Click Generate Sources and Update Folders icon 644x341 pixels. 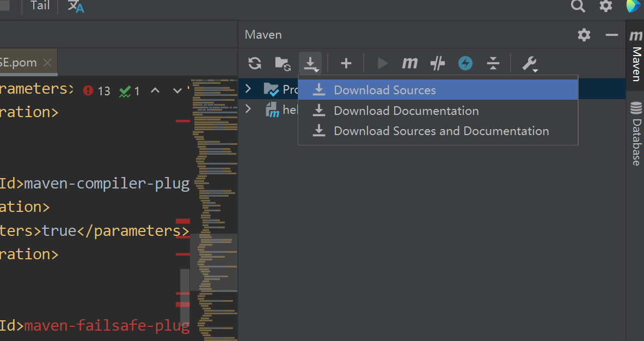[283, 63]
